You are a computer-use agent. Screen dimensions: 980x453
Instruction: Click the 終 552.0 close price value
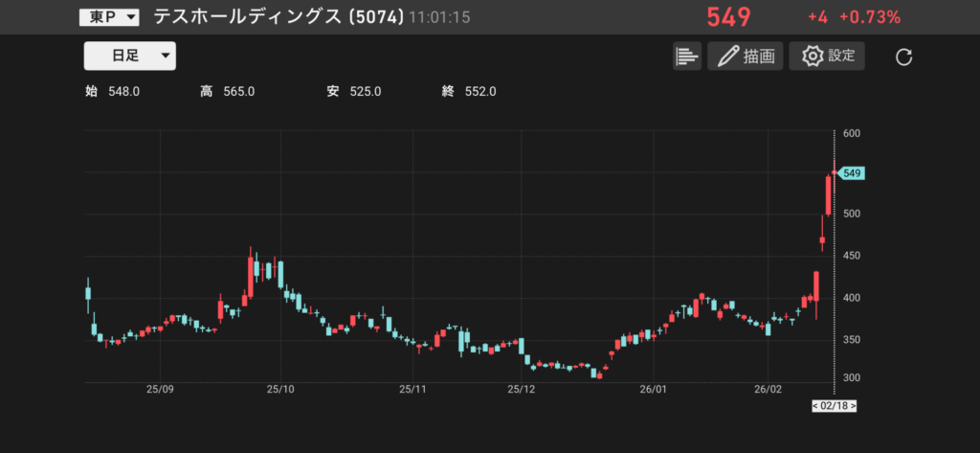pos(479,92)
